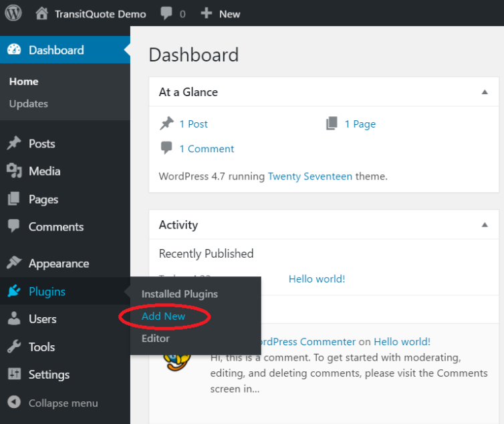Open the Settings menu
Screen dimensions: 504x424
(x=65, y=374)
